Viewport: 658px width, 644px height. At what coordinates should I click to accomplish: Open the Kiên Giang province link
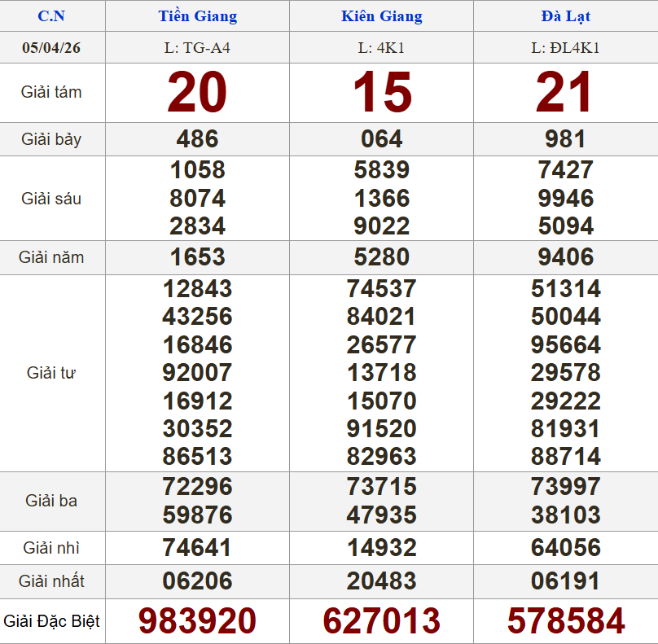[x=381, y=16]
